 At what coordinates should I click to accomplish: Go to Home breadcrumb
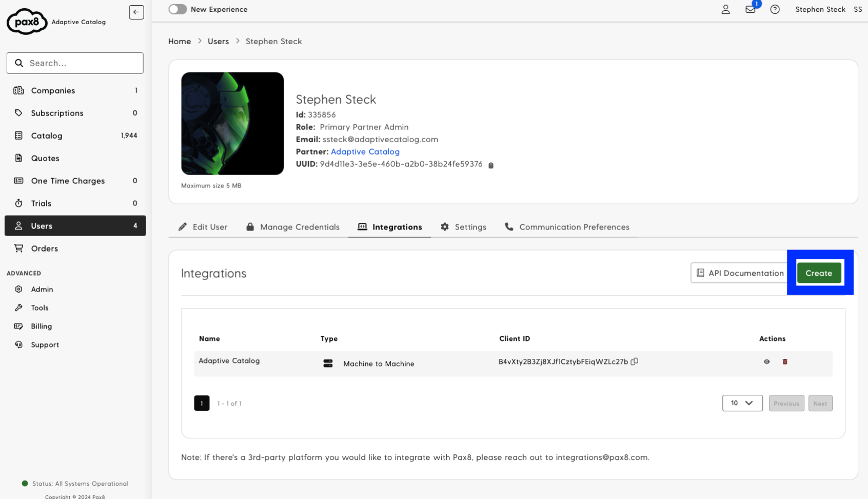pos(180,41)
